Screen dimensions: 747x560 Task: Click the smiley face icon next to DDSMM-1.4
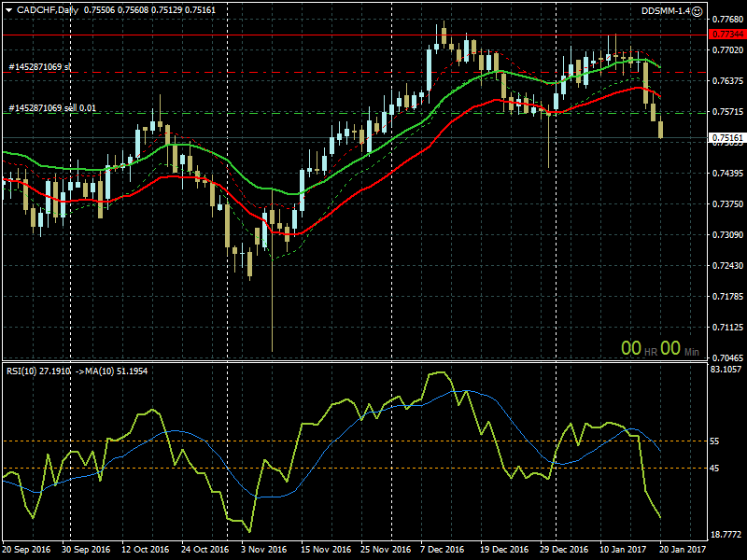[x=697, y=11]
